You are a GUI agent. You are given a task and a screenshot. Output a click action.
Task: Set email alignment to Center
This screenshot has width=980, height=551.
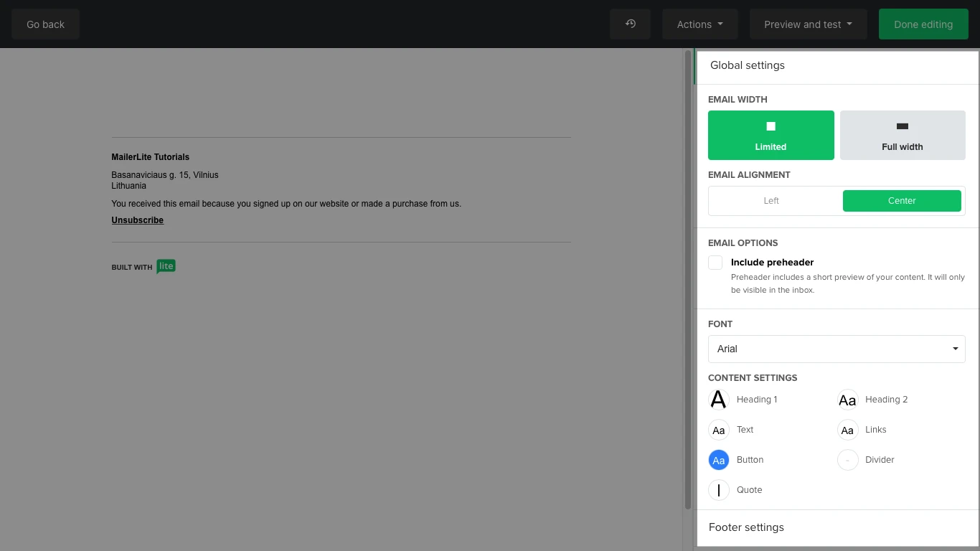click(x=901, y=201)
